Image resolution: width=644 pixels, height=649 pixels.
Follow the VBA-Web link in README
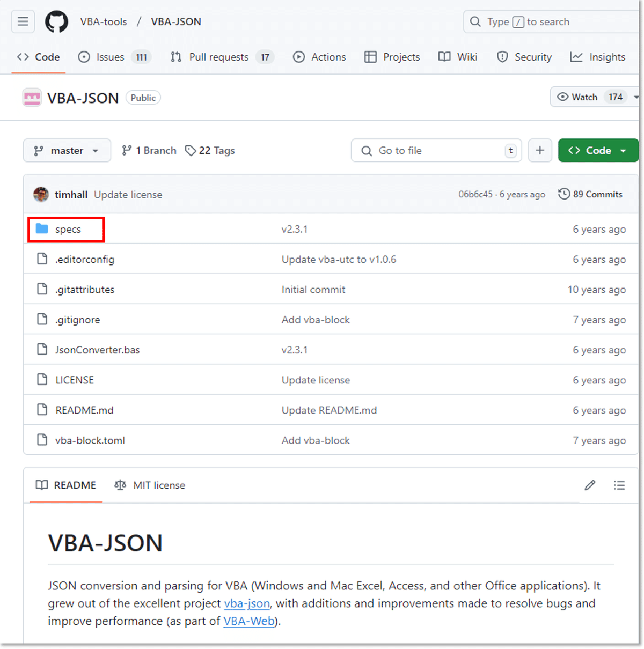click(248, 621)
